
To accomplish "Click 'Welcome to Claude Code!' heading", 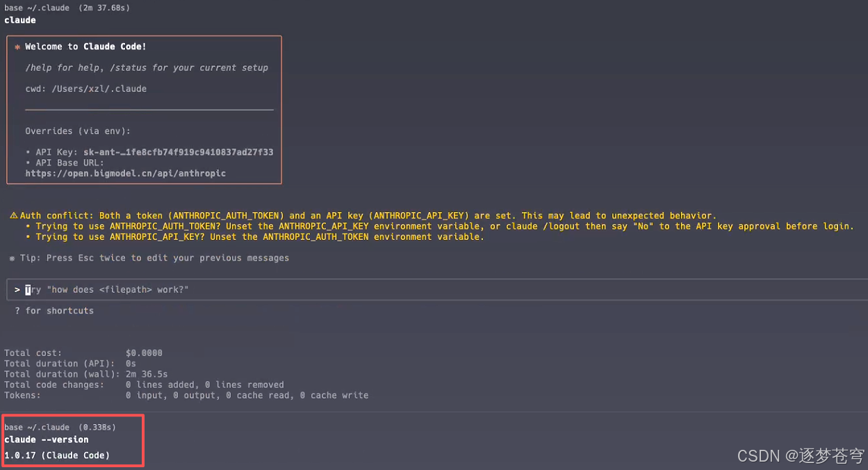I will click(85, 47).
